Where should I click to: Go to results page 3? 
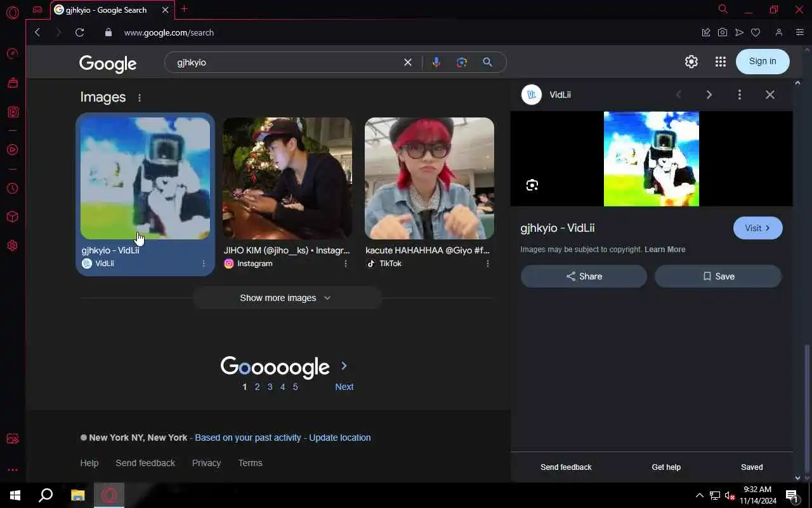pos(270,387)
